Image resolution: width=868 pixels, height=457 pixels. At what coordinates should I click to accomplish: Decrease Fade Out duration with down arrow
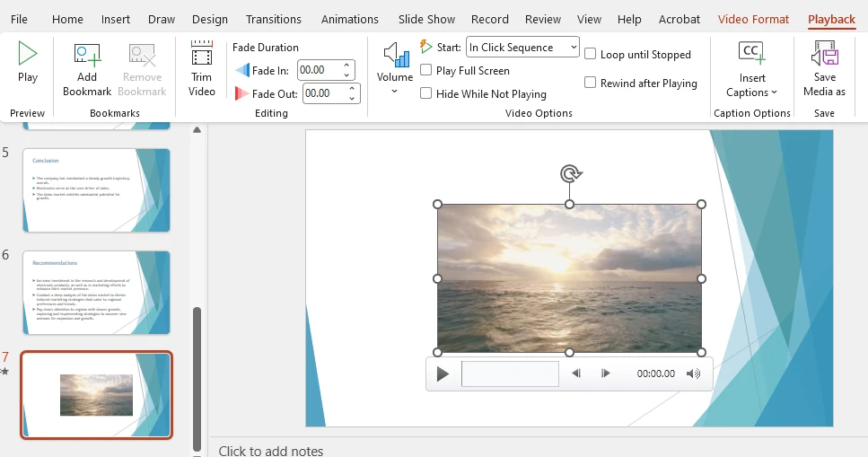click(352, 99)
